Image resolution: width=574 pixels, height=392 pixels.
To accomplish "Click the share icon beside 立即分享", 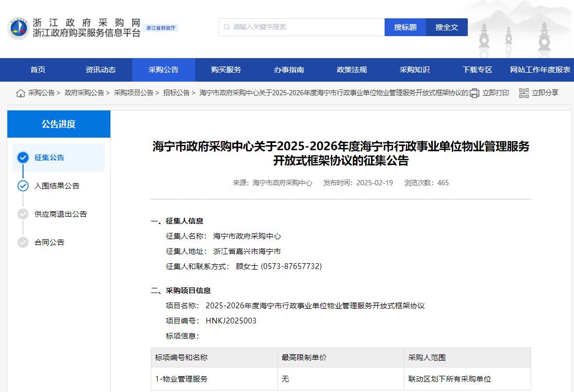I will (523, 92).
